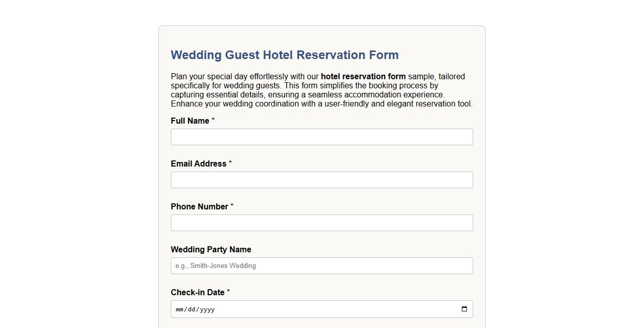Click the bold hotel reservation form text

pos(363,76)
